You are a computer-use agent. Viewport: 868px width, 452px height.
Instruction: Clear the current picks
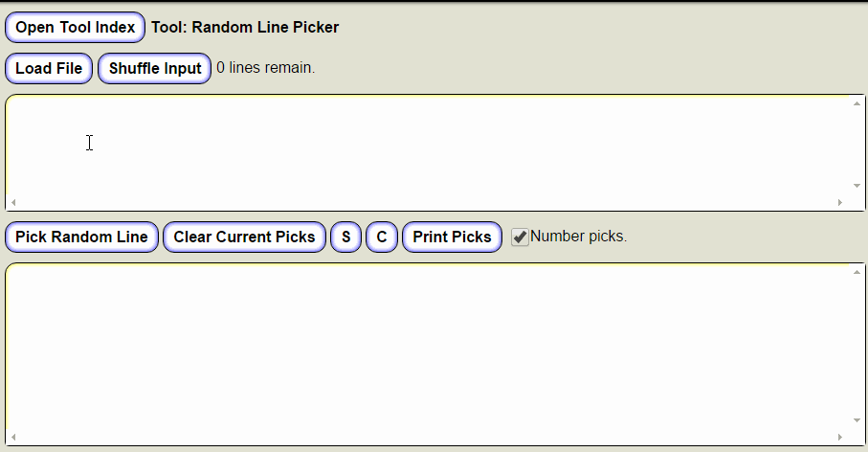[x=244, y=237]
